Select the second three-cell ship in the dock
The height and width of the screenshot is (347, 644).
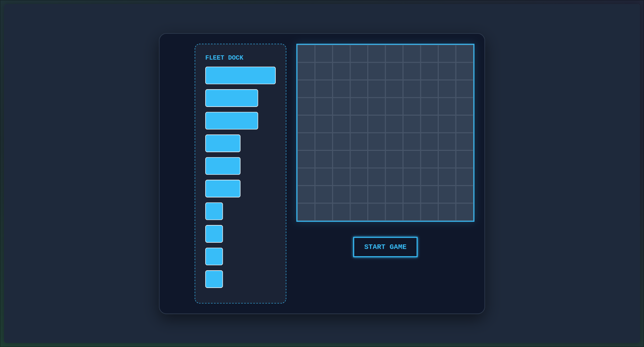tap(231, 121)
